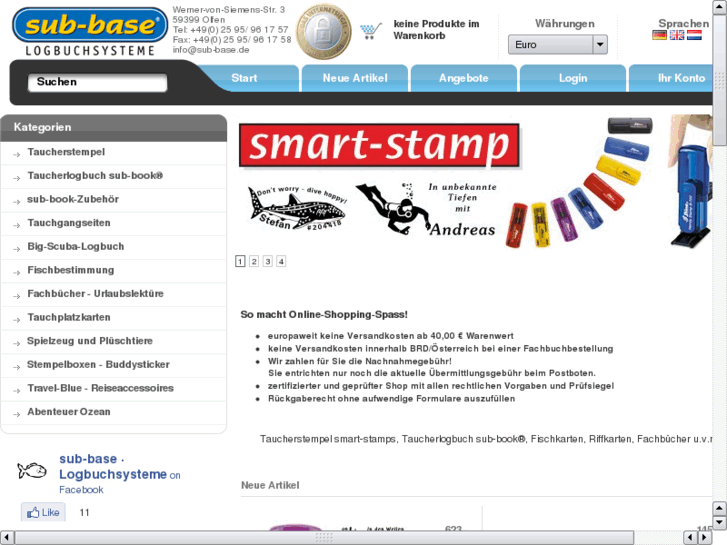The width and height of the screenshot is (727, 545).
Task: Click the horizontal scrollbar left arrow
Action: coord(7,538)
